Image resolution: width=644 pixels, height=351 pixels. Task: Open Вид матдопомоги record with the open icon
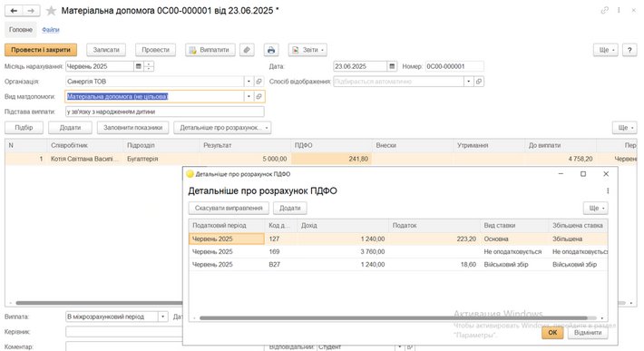pos(259,96)
